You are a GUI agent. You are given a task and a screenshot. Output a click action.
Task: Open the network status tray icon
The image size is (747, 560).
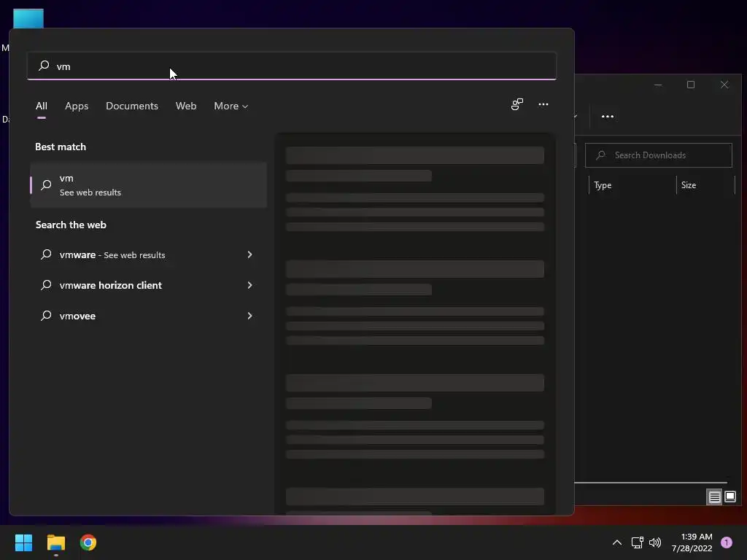[638, 542]
